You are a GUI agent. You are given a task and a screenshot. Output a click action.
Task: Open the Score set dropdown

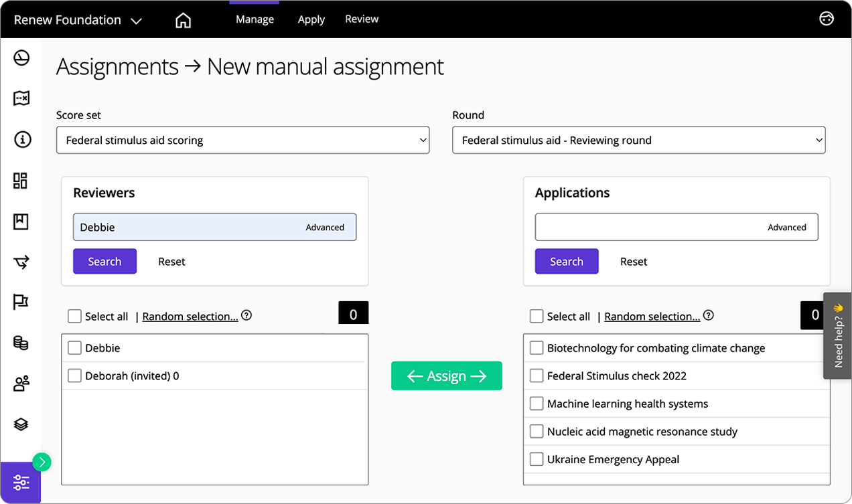pyautogui.click(x=242, y=141)
